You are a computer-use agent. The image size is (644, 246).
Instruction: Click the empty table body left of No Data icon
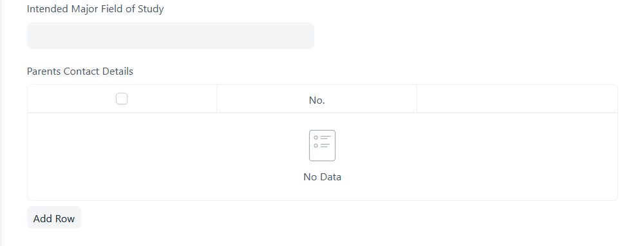point(164,156)
